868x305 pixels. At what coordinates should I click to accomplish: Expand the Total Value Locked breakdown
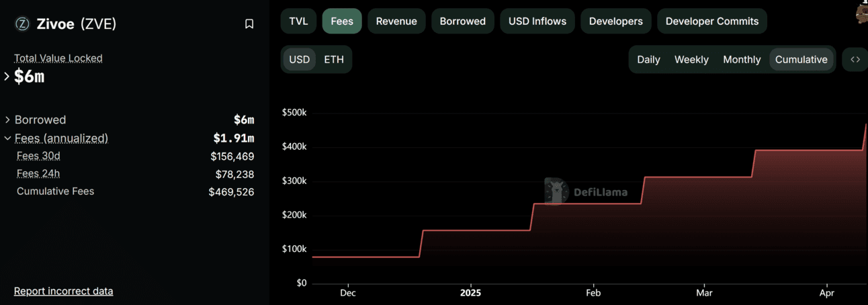(x=7, y=77)
